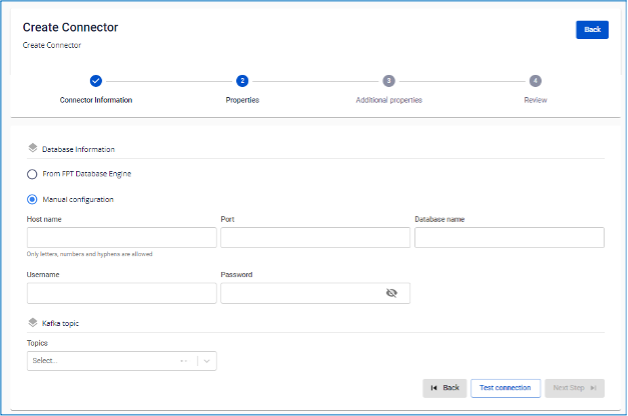
Task: Click the Connector Information step label
Action: (x=96, y=100)
